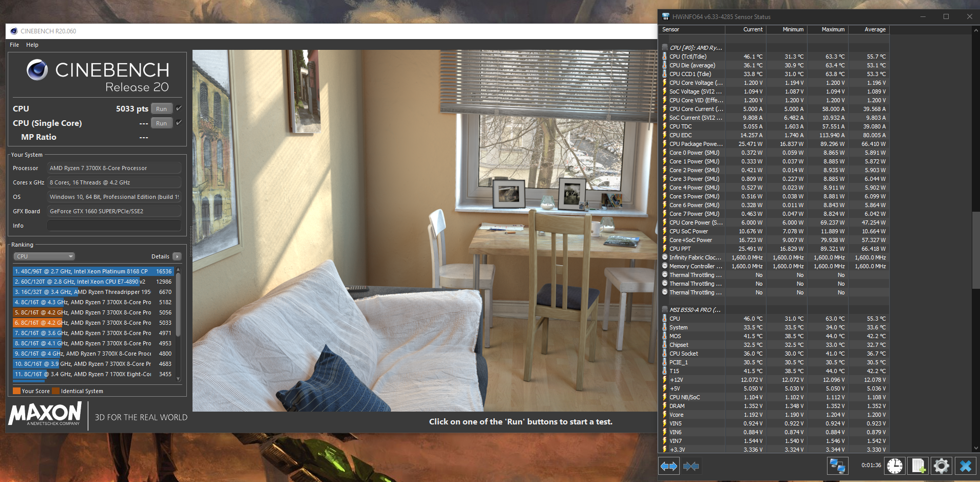Click the HWiNFO sensor list scroll-down arrow
The width and height of the screenshot is (980, 482).
(976, 449)
